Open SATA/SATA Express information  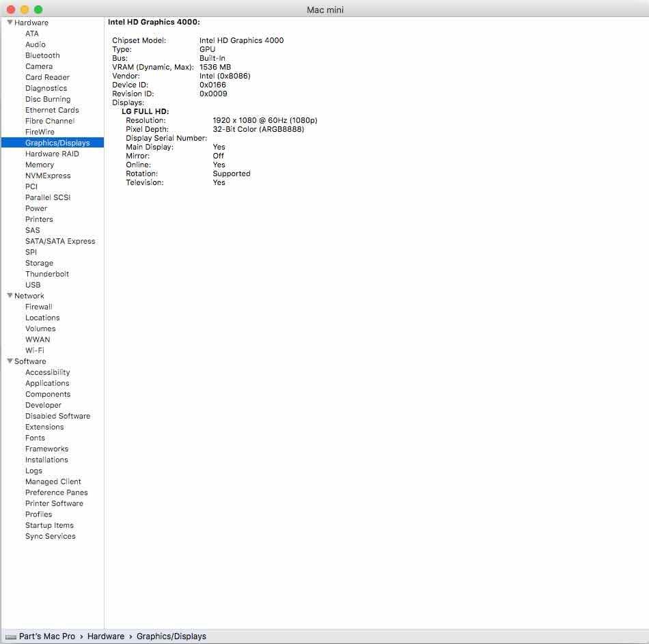tap(60, 241)
